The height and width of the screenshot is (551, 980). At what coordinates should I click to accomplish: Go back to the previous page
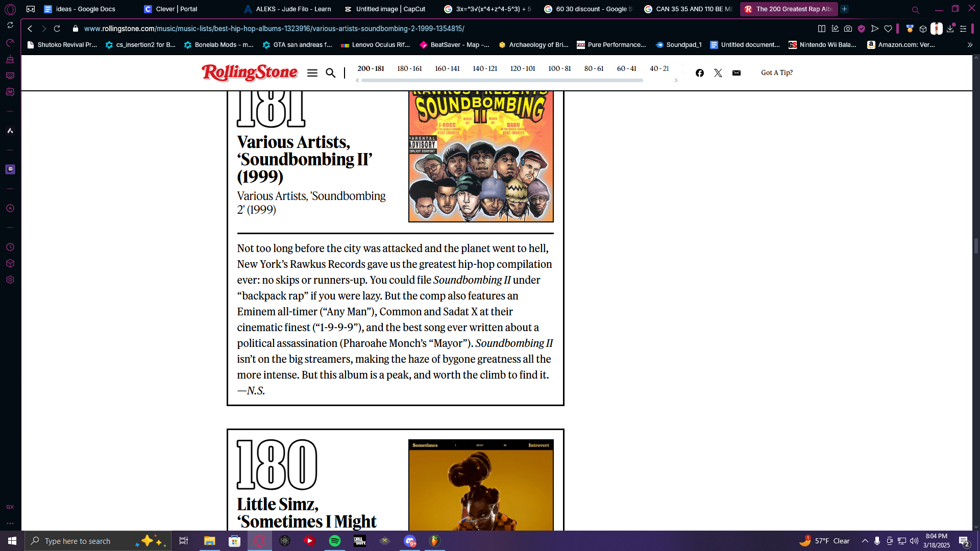(x=30, y=29)
